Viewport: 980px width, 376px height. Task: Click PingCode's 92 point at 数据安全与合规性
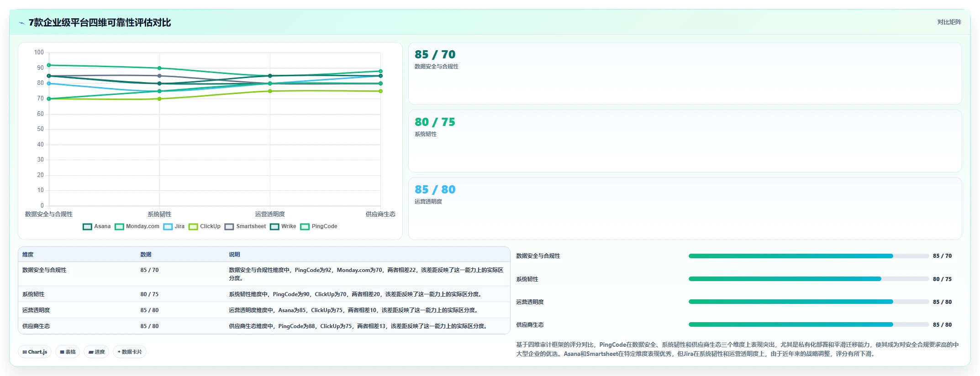[x=49, y=65]
